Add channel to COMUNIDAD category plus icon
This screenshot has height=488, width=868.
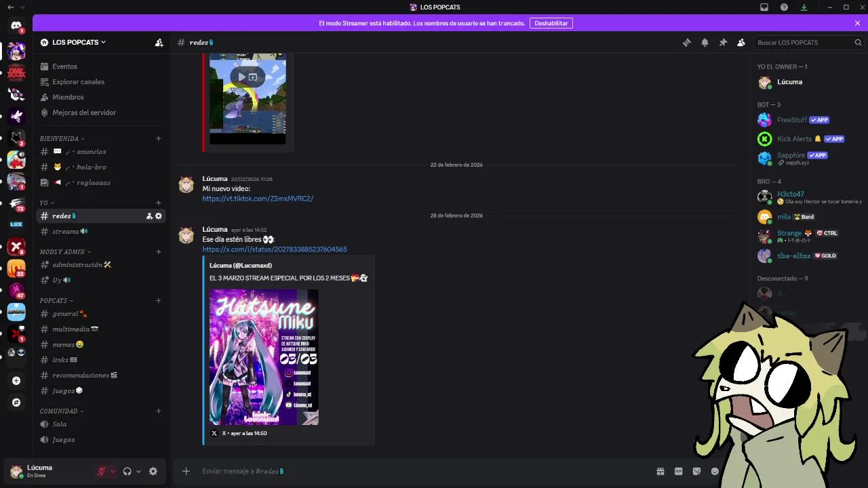pyautogui.click(x=159, y=411)
